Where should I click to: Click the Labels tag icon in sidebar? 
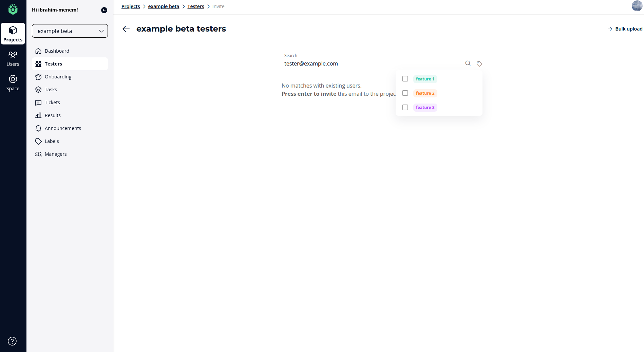pos(38,141)
